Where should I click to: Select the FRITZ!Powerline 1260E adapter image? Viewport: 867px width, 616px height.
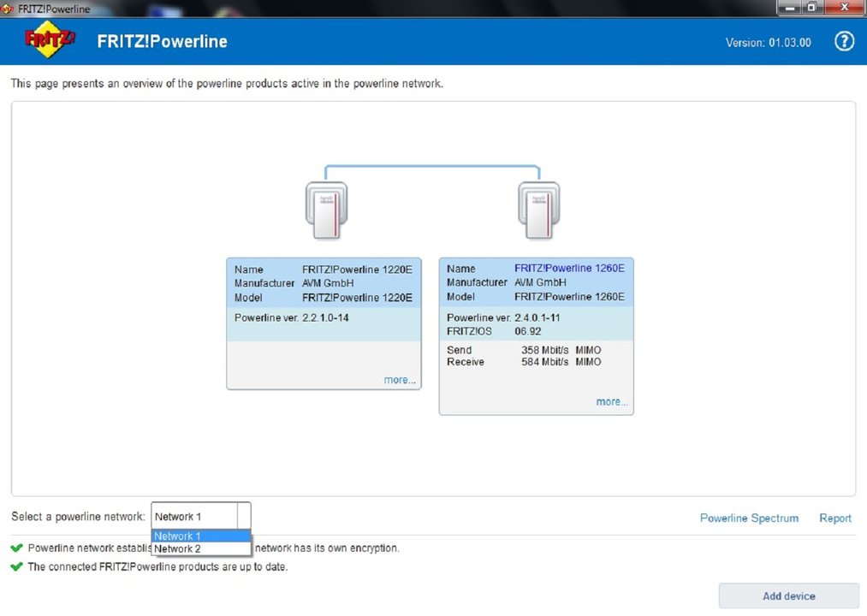tap(539, 210)
